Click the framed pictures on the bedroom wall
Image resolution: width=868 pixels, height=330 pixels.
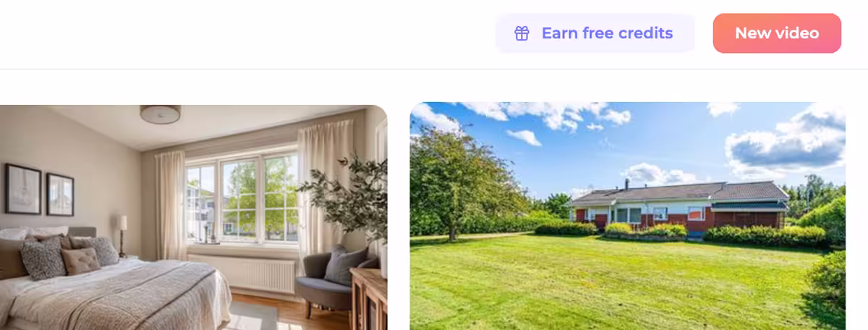(40, 190)
